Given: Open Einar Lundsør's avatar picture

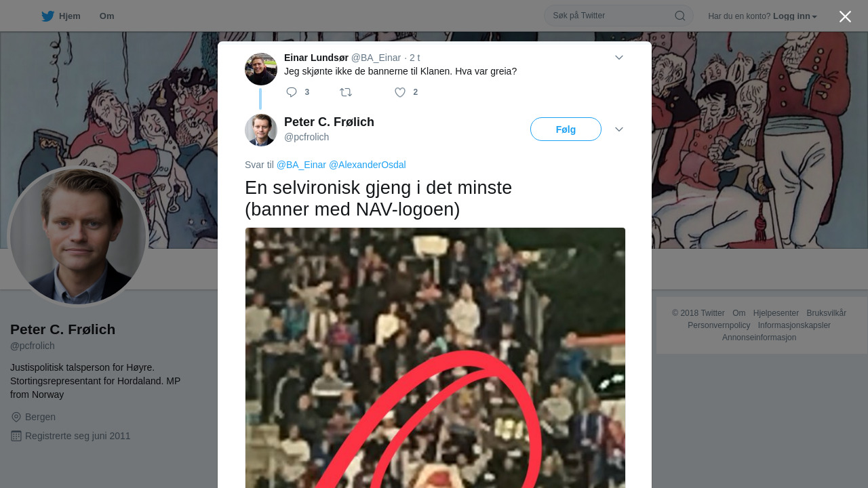Looking at the screenshot, I should pyautogui.click(x=261, y=69).
